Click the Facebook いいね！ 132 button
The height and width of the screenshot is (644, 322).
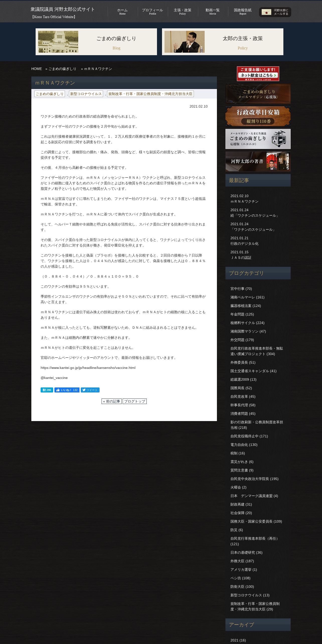click(x=67, y=390)
